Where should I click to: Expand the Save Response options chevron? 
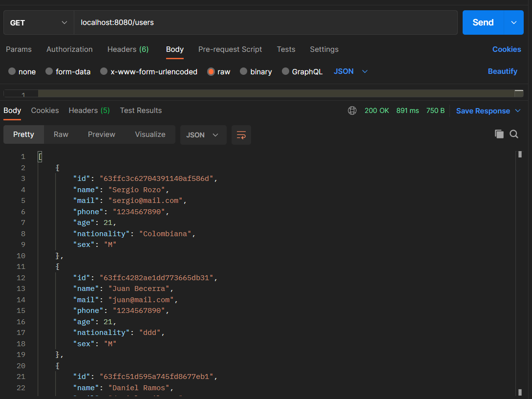(519, 111)
